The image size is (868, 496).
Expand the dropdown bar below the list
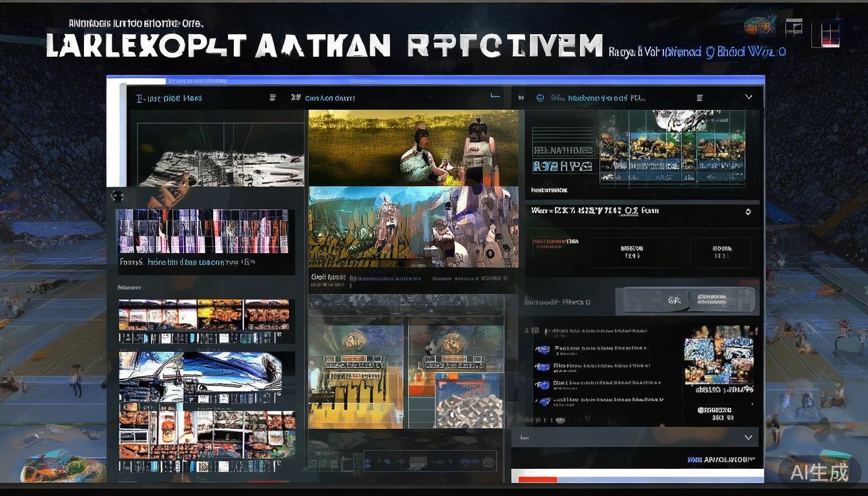pos(748,437)
